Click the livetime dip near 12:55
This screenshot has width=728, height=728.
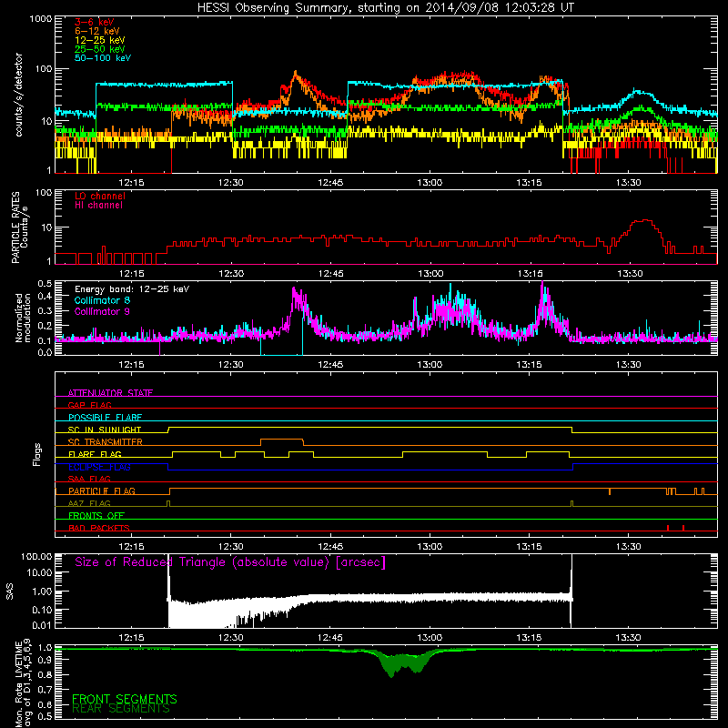pos(404,664)
